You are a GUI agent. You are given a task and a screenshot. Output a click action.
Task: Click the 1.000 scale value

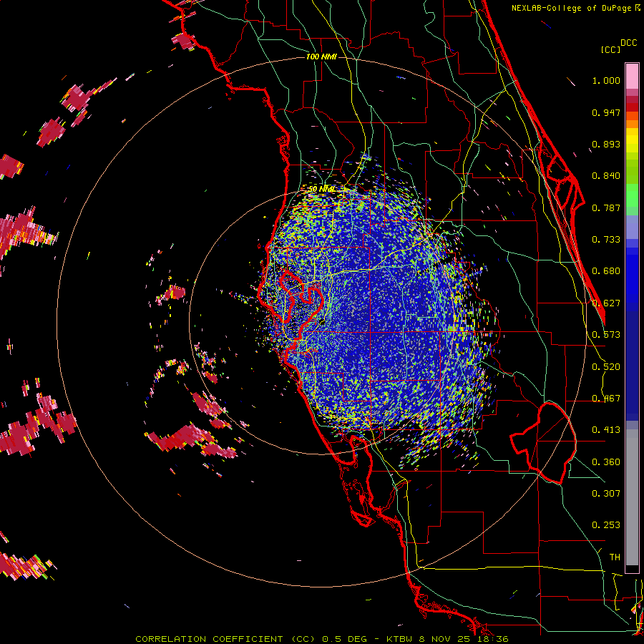606,80
